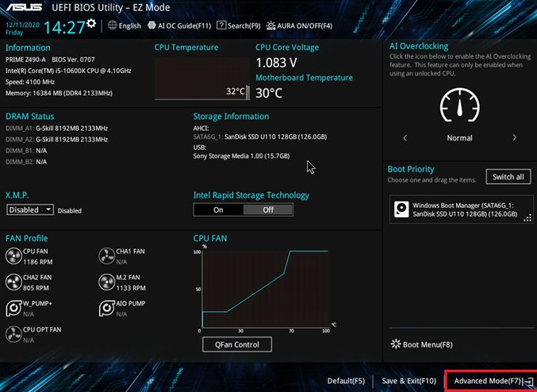Grab the boot entry drag handle dots
The width and height of the screenshot is (537, 392).
[x=527, y=218]
